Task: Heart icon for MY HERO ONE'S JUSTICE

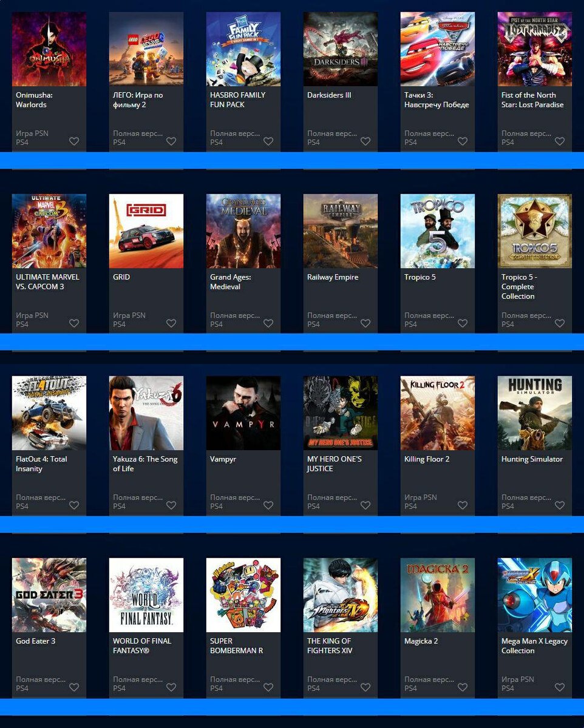Action: [365, 505]
